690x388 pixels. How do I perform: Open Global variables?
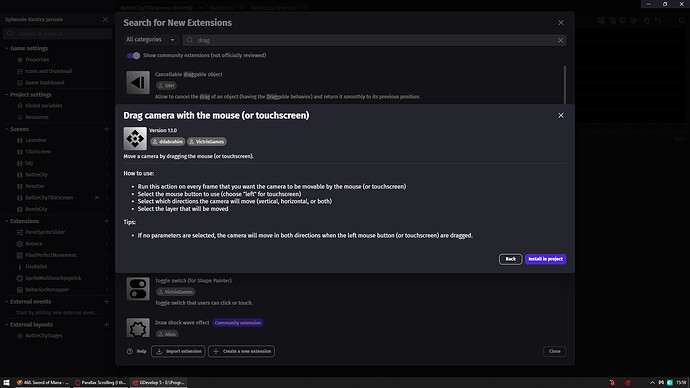44,106
